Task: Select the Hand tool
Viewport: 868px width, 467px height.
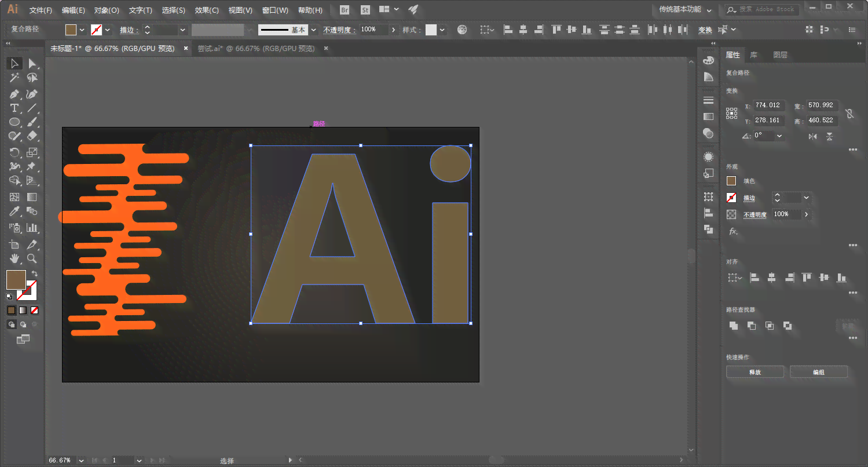Action: [x=14, y=258]
